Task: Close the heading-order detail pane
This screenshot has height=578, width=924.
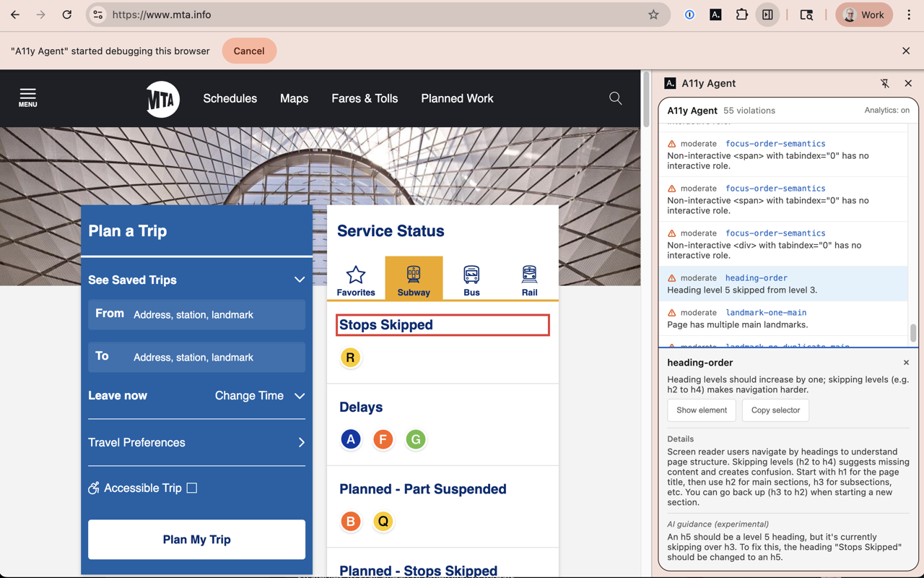Action: click(906, 363)
